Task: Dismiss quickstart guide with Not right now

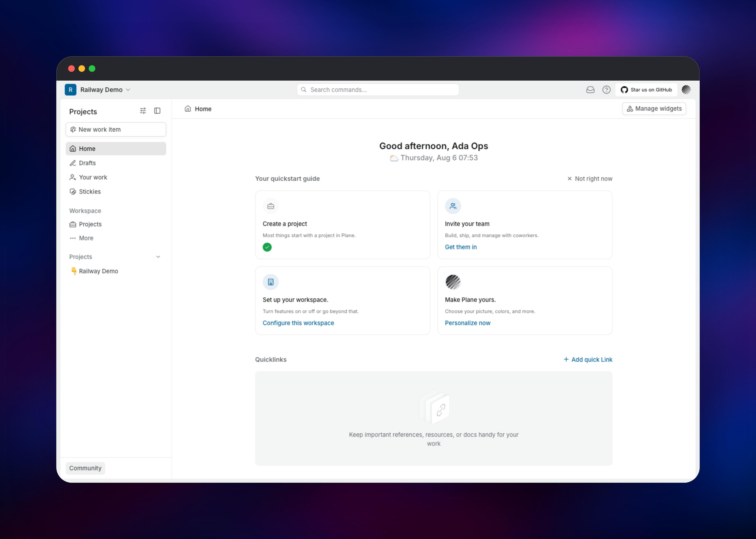Action: pos(590,178)
